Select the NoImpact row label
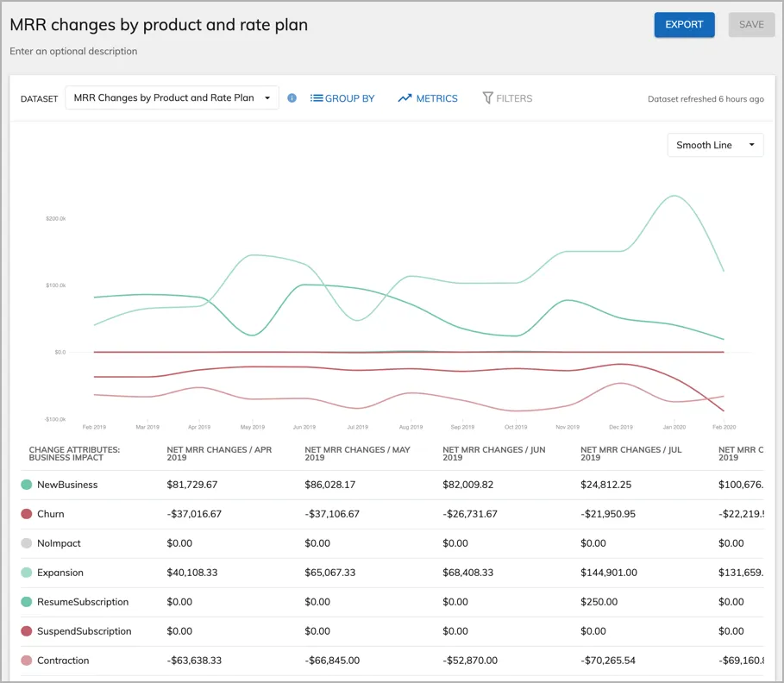The image size is (784, 683). (x=59, y=543)
